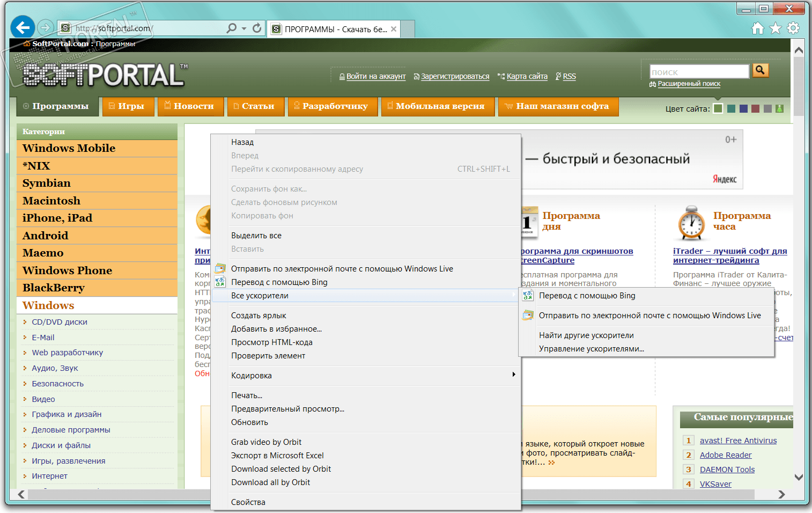The image size is (812, 513).
Task: Select the blue site color swatch
Action: tap(743, 109)
